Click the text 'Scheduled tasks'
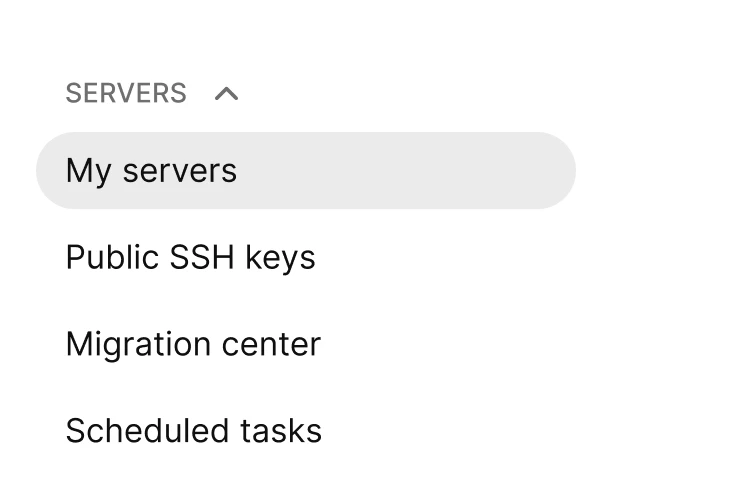The height and width of the screenshot is (503, 744). 193,431
